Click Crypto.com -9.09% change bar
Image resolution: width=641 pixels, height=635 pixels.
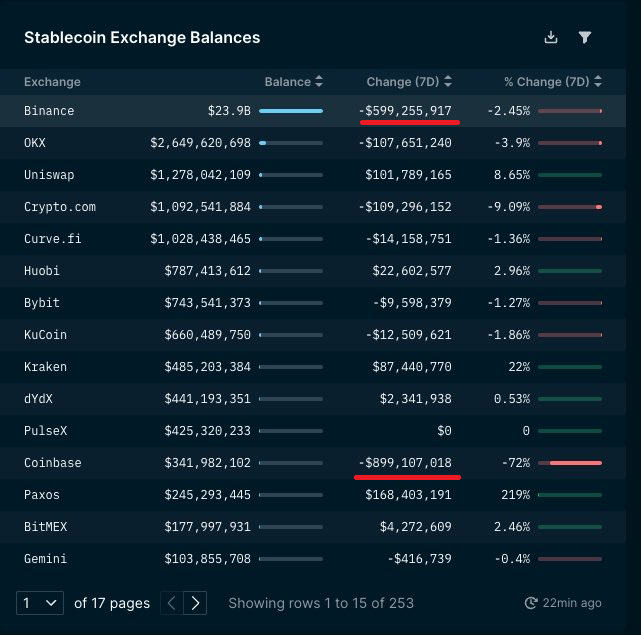point(570,207)
